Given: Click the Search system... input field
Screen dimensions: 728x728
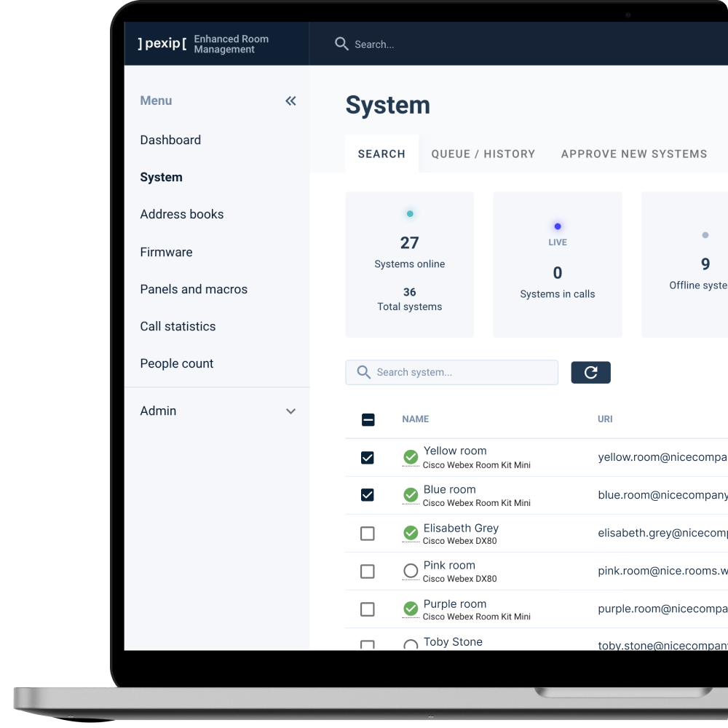Looking at the screenshot, I should click(452, 372).
